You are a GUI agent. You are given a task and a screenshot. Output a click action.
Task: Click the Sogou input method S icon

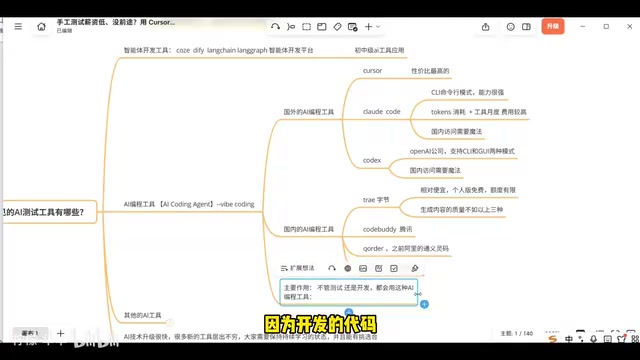coord(553,339)
